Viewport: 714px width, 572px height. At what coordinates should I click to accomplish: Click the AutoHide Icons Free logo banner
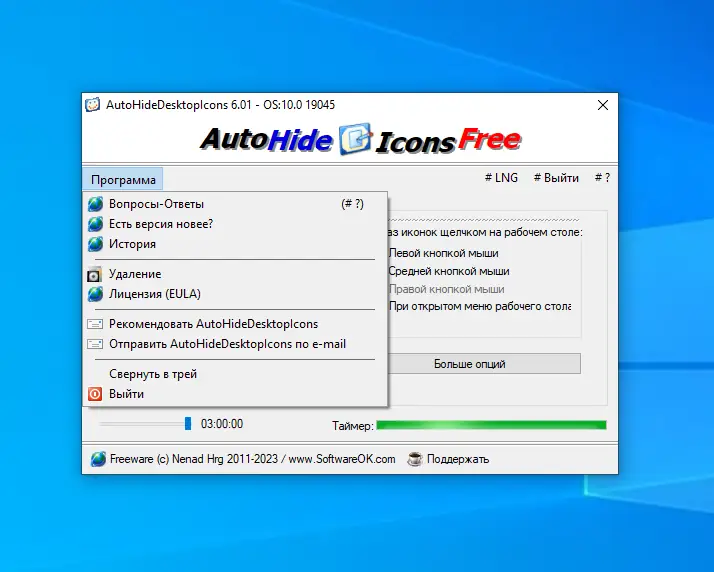click(360, 139)
